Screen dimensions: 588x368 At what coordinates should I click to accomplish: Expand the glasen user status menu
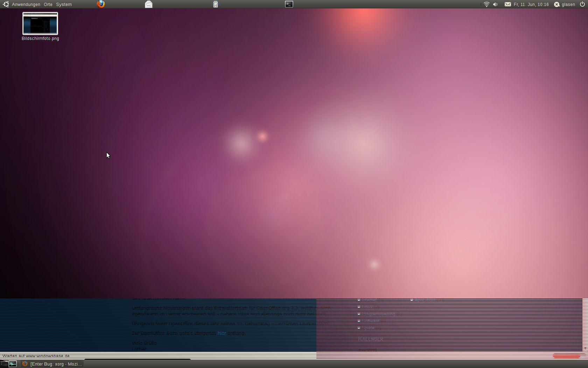click(565, 5)
